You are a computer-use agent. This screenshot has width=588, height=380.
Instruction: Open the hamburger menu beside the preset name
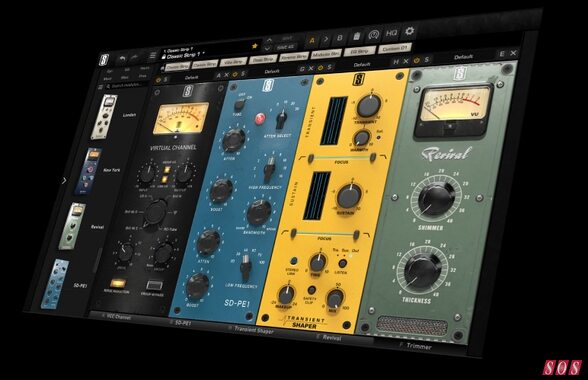[153, 56]
